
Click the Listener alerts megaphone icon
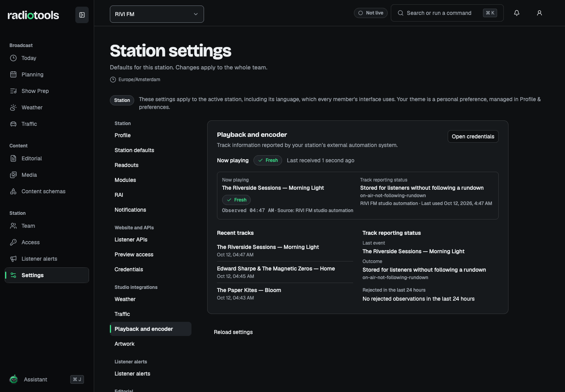(13, 259)
